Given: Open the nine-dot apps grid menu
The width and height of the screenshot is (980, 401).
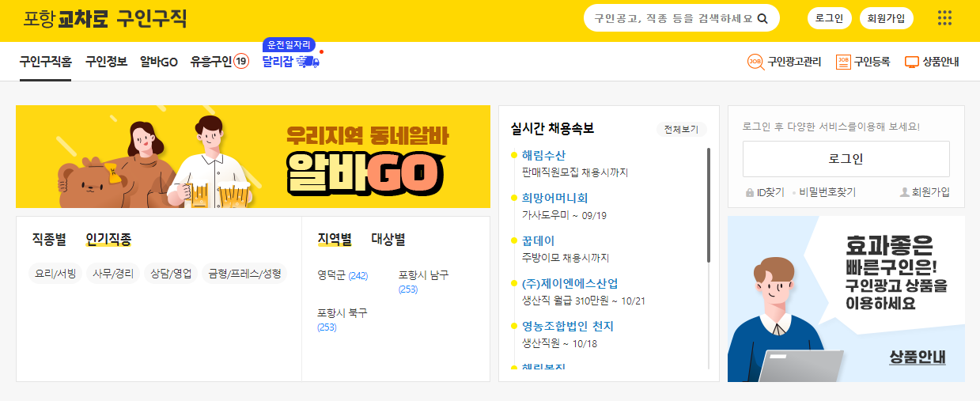Looking at the screenshot, I should (944, 18).
